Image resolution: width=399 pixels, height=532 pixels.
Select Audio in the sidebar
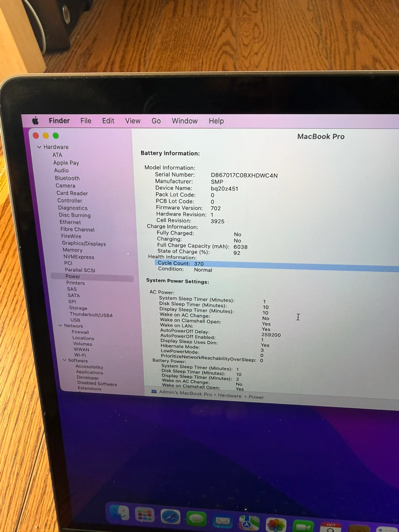(x=61, y=170)
